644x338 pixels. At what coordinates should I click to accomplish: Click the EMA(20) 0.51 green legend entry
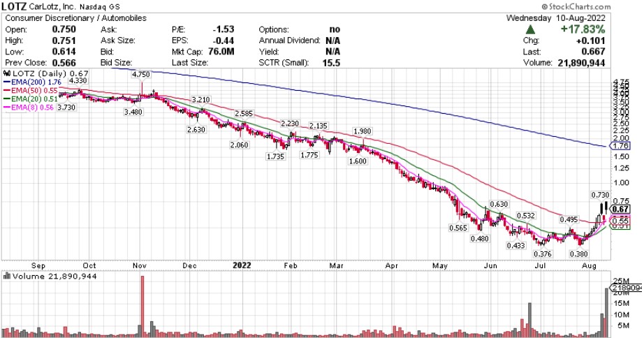[31, 99]
